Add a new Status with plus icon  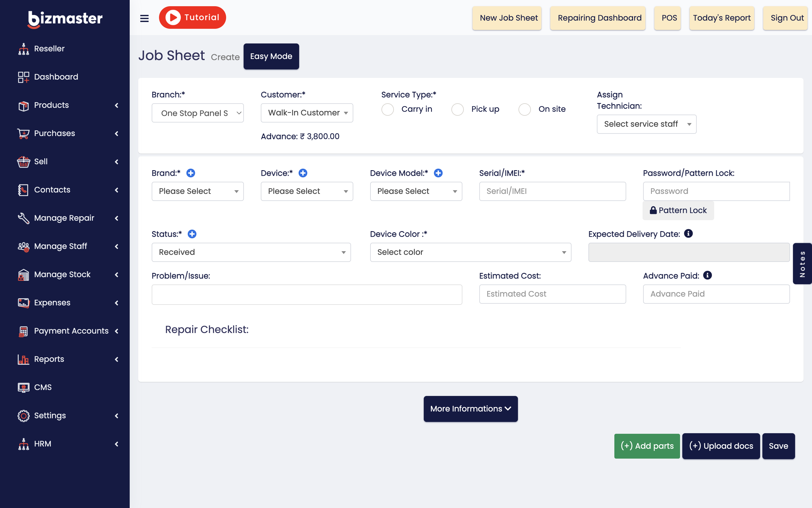click(192, 234)
